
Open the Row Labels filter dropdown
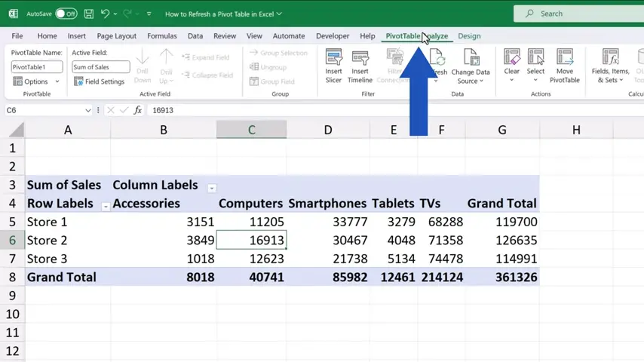click(106, 206)
